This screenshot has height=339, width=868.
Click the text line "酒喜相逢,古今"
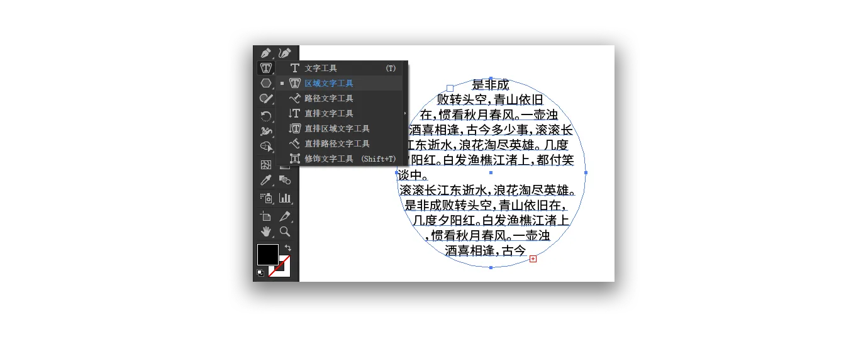tap(485, 250)
